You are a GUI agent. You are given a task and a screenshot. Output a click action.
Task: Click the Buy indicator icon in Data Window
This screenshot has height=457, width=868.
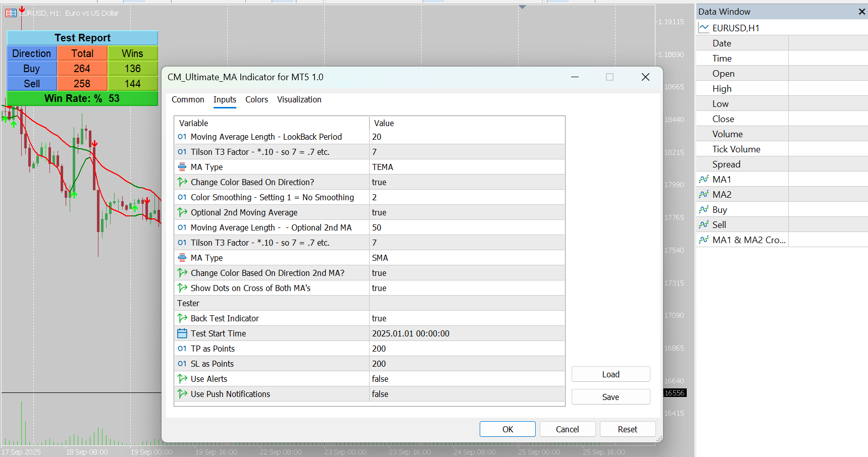pos(704,209)
